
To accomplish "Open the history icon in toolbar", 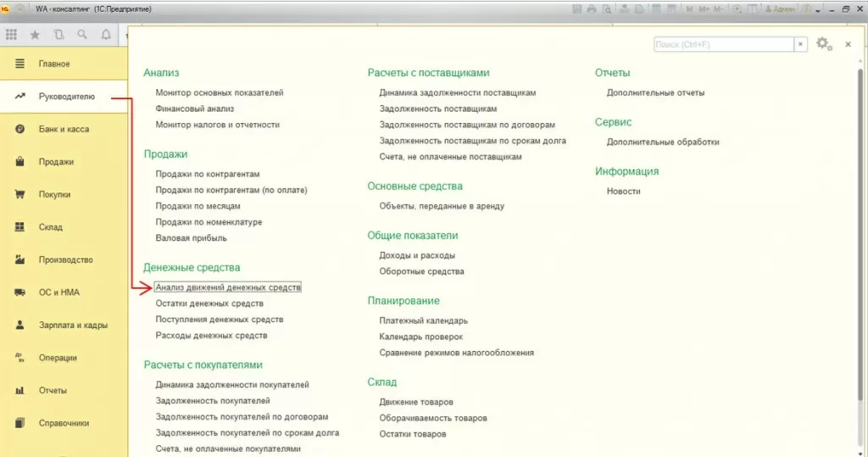I will pos(58,35).
